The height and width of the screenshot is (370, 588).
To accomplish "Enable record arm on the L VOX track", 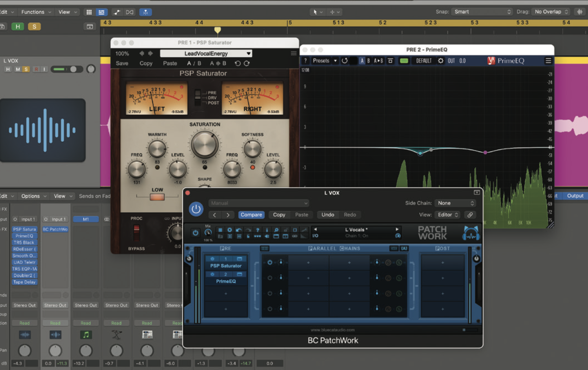I will coord(36,70).
